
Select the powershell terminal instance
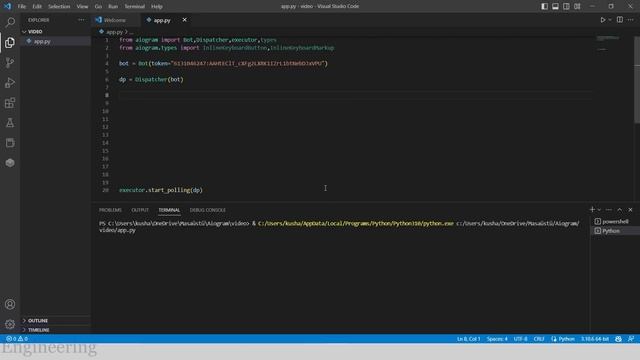coord(615,221)
